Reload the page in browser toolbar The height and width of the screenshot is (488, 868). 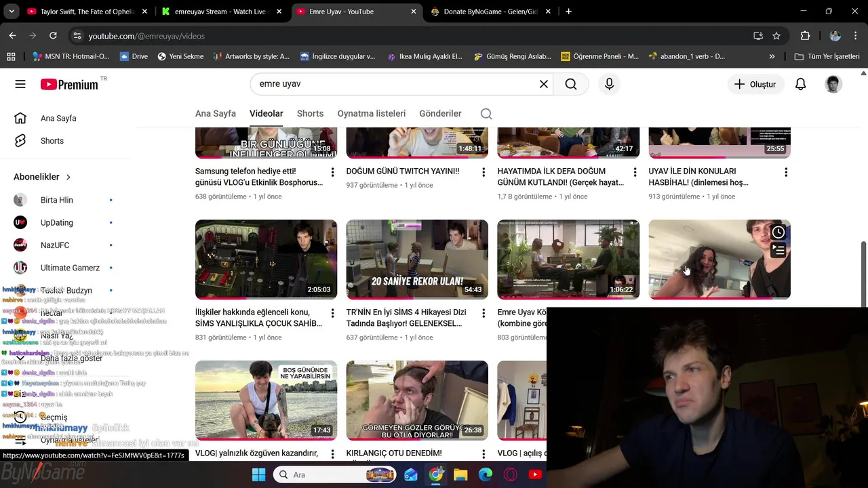click(x=53, y=36)
